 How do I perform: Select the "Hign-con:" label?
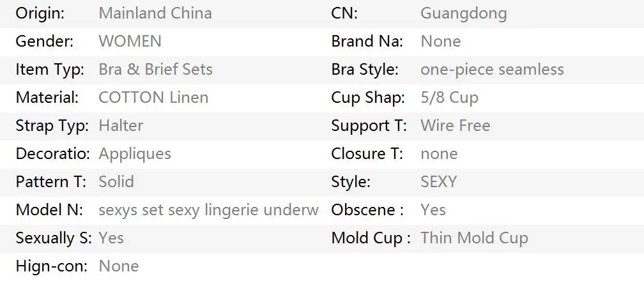50,266
